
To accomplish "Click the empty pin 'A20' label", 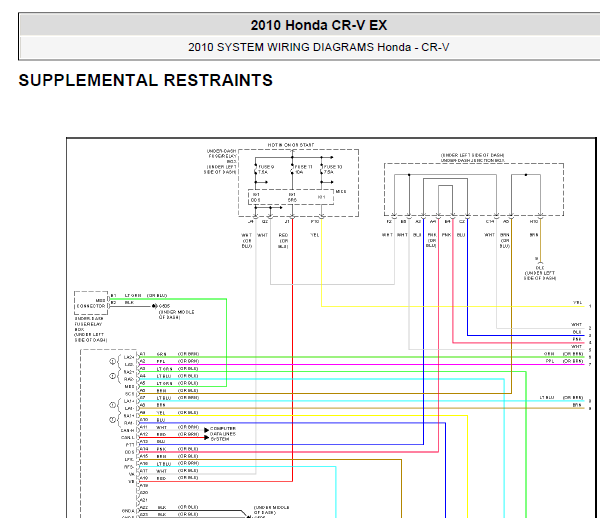I will [x=143, y=492].
